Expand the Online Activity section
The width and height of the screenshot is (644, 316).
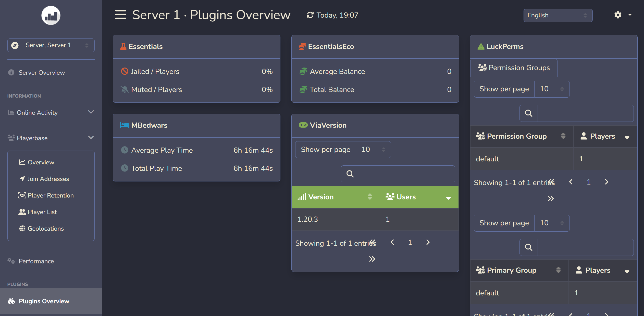[x=51, y=112]
